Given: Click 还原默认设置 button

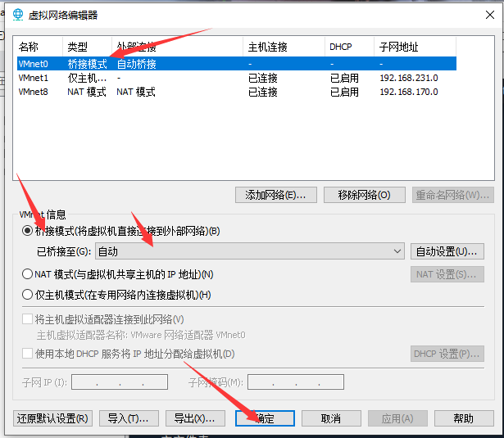Looking at the screenshot, I should 52,418.
